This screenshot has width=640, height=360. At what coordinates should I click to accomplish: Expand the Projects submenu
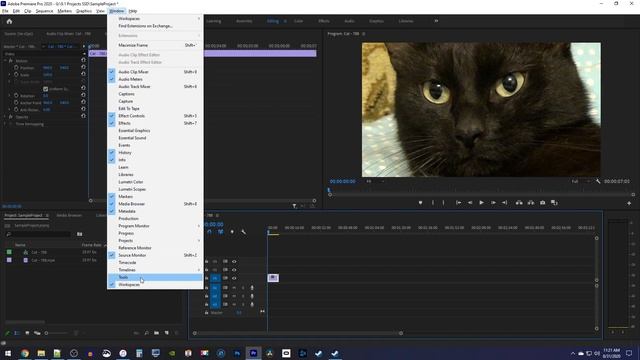(155, 241)
